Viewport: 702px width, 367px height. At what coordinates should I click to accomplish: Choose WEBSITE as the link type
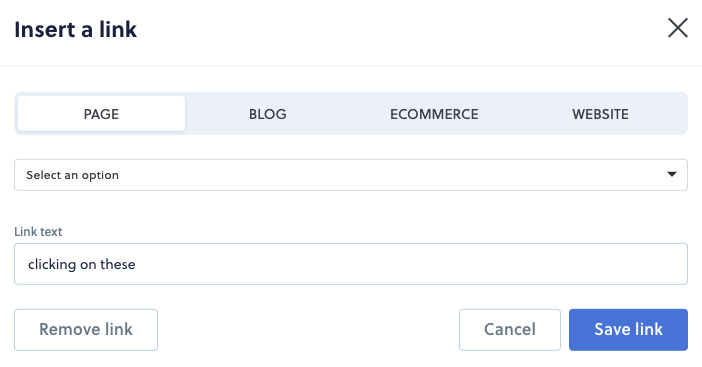point(600,114)
